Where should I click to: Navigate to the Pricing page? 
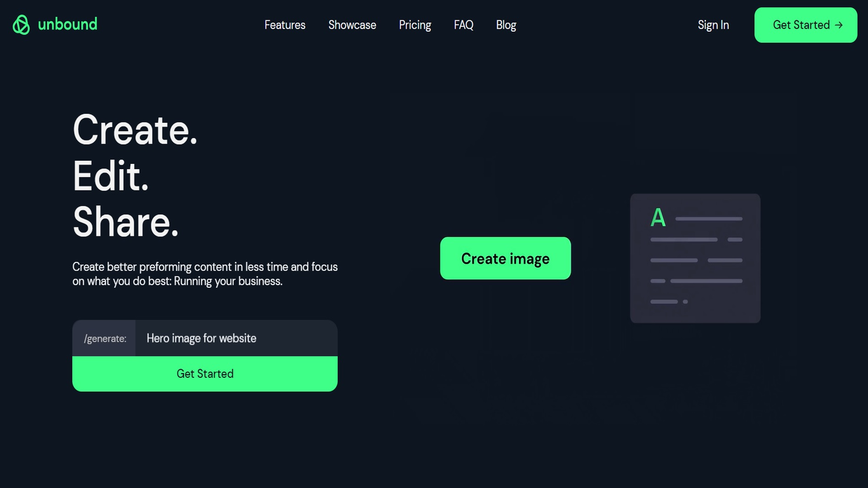tap(415, 25)
